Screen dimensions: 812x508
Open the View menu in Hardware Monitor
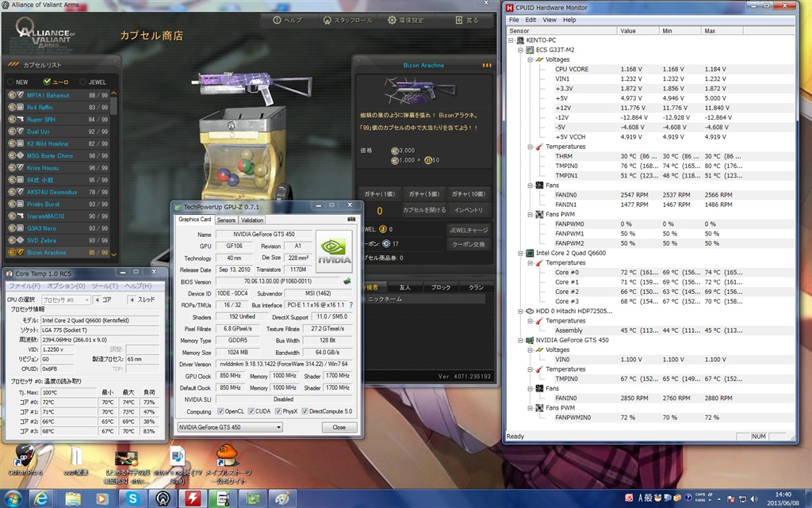(x=550, y=20)
